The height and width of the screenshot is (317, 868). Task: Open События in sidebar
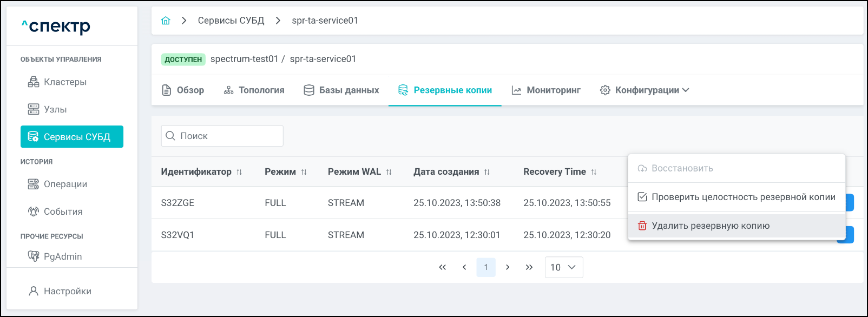click(63, 212)
